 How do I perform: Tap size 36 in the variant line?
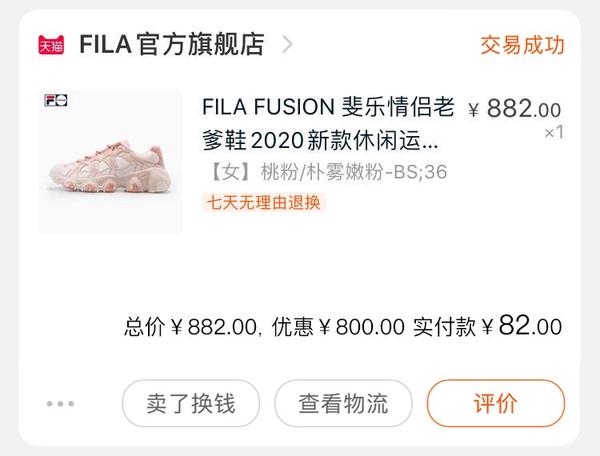tap(434, 172)
